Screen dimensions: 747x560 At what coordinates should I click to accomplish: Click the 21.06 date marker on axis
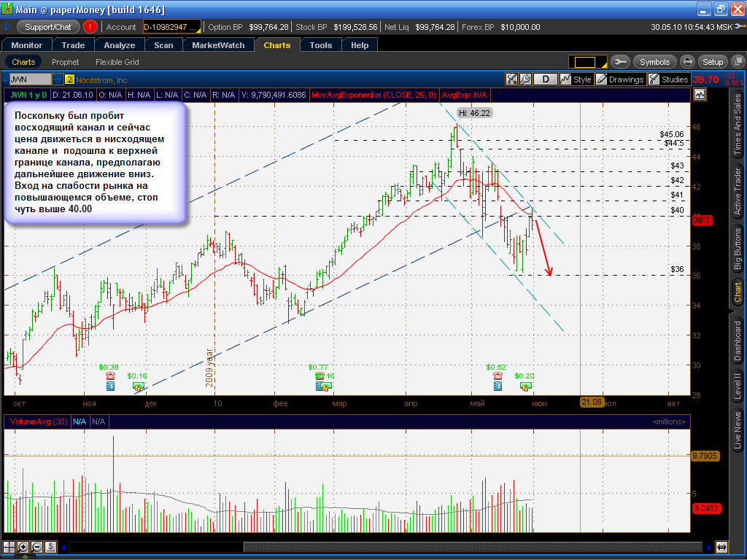(x=591, y=402)
